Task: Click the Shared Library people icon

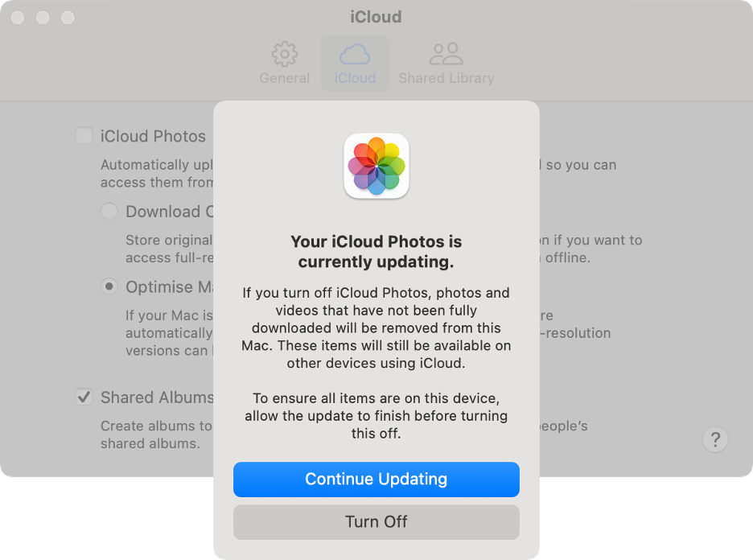Action: point(446,52)
